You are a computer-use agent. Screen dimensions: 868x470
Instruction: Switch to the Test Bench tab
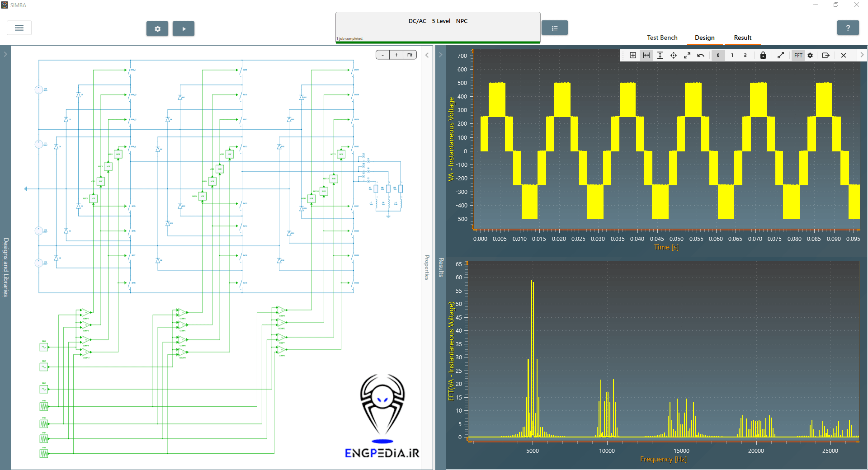pos(662,38)
